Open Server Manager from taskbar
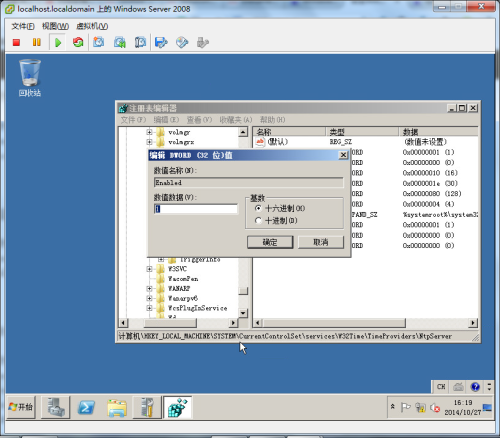The height and width of the screenshot is (438, 500). coord(56,407)
